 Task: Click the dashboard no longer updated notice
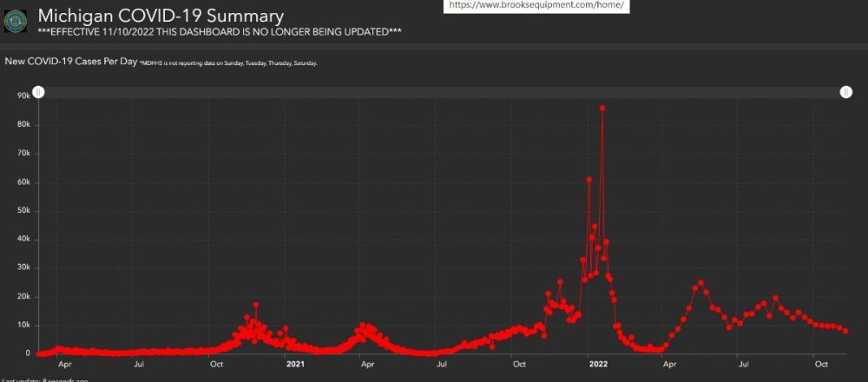click(219, 31)
